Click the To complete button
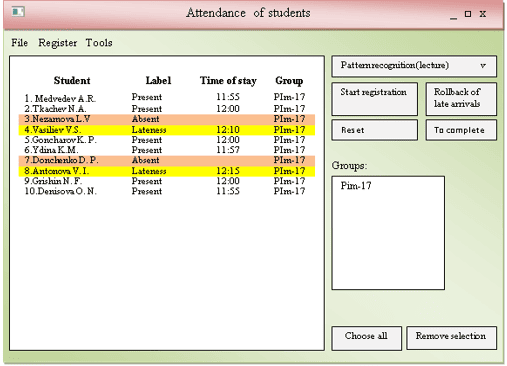 point(461,130)
